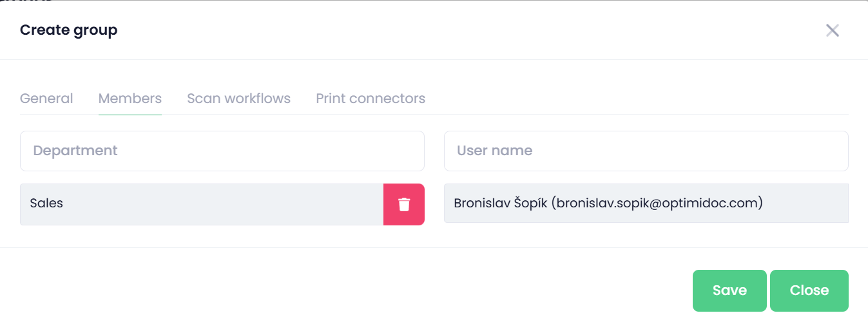Remove Sales using the red bin button

(404, 204)
